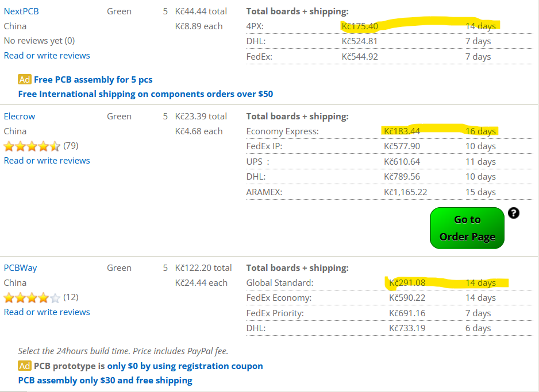The image size is (539, 392).
Task: Click the Go to Order Page button
Action: coord(467,228)
